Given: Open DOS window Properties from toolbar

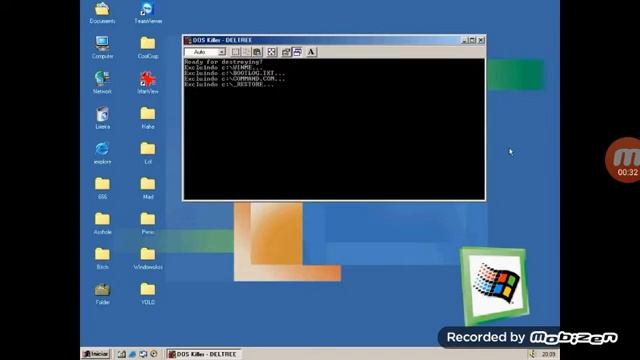Looking at the screenshot, I should pos(286,52).
